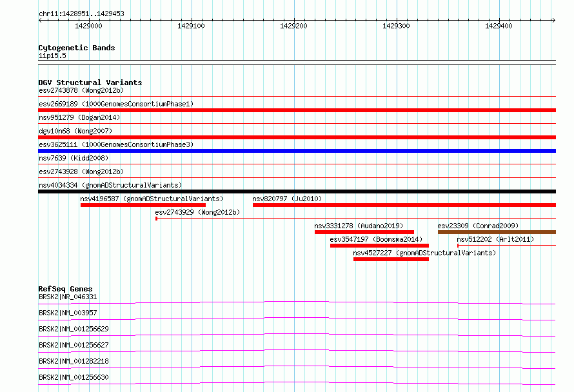The image size is (574, 392).
Task: Click the brown esv23309 (Conrad2009) bar
Action: pyautogui.click(x=497, y=232)
